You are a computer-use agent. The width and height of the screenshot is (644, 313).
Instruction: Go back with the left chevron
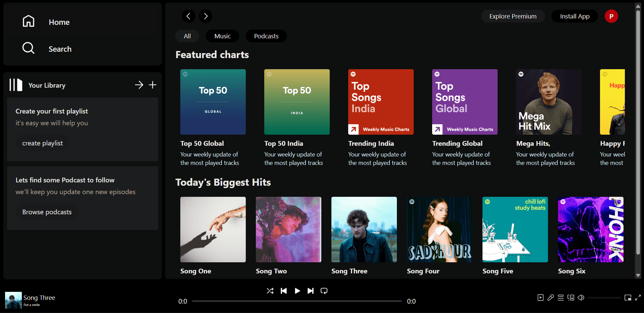point(188,16)
